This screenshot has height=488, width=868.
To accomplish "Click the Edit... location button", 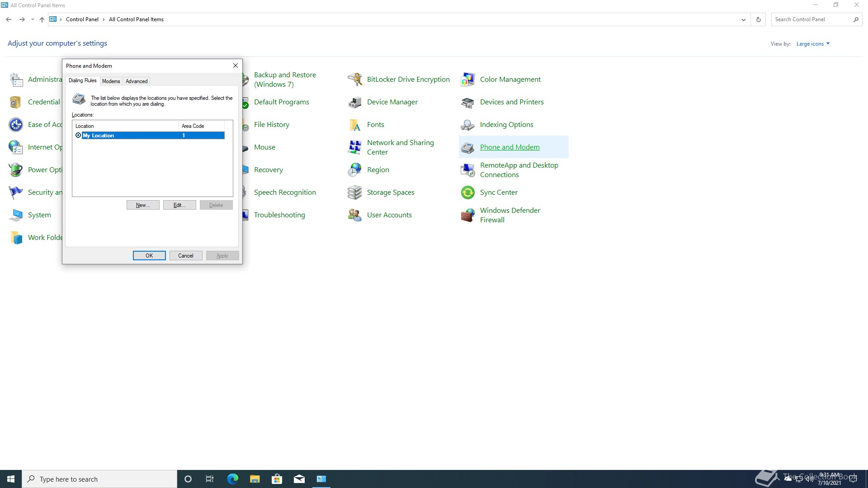I will [x=179, y=205].
